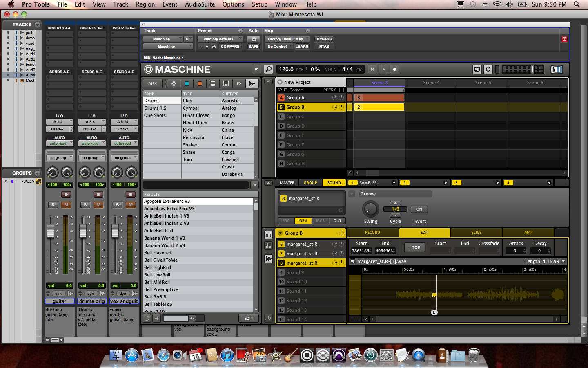This screenshot has height=368, width=588.
Task: Select the Samples waveform browser filter icon
Action: tap(252, 83)
